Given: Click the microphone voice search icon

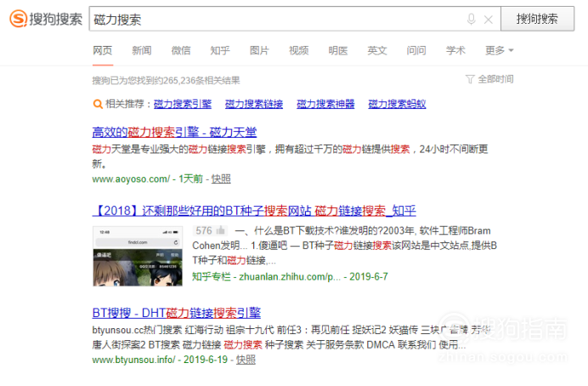Looking at the screenshot, I should [x=472, y=20].
